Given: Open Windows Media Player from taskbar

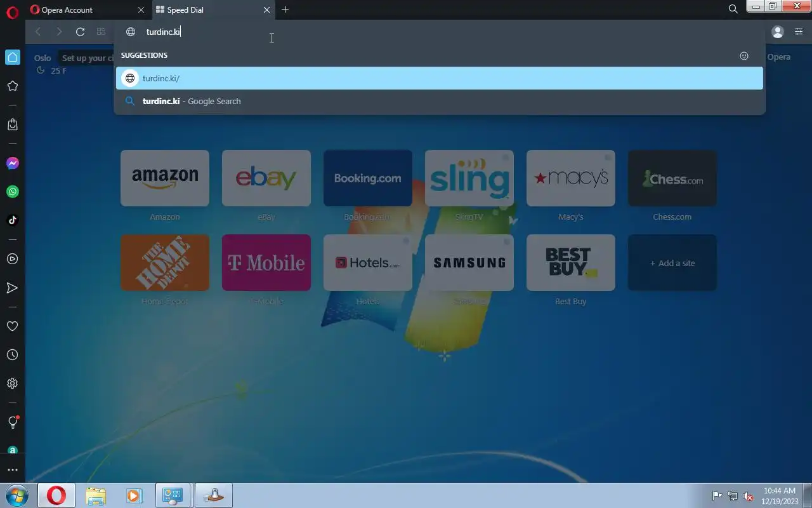Looking at the screenshot, I should pyautogui.click(x=134, y=495).
